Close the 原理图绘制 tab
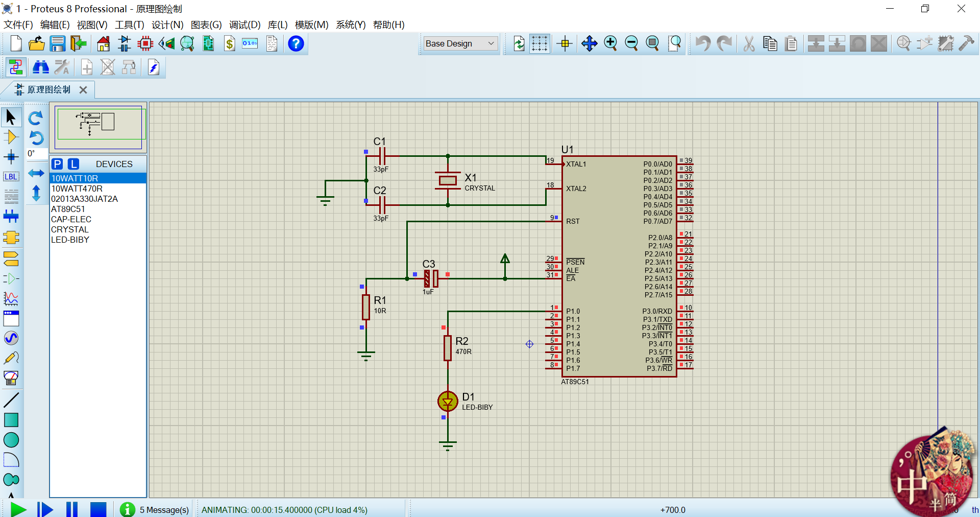Image resolution: width=980 pixels, height=517 pixels. click(x=83, y=90)
